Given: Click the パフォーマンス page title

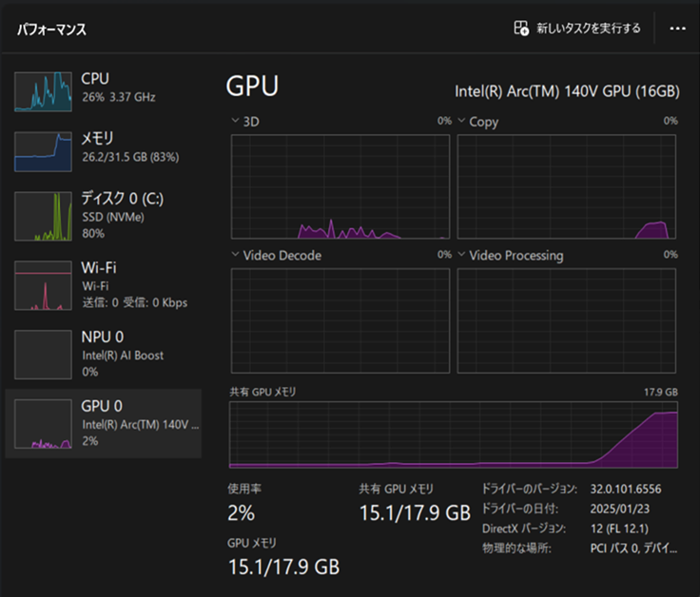Looking at the screenshot, I should click(51, 29).
